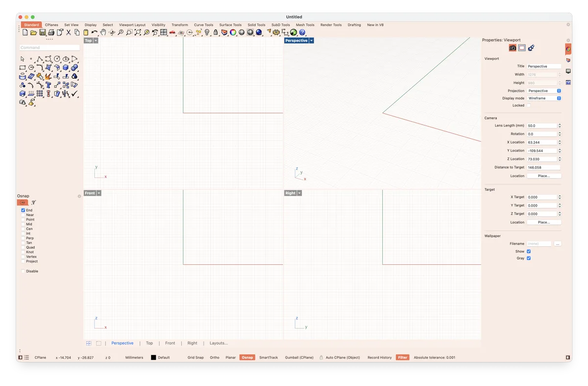This screenshot has height=386, width=588.
Task: Create a new document with New icon
Action: (25, 32)
